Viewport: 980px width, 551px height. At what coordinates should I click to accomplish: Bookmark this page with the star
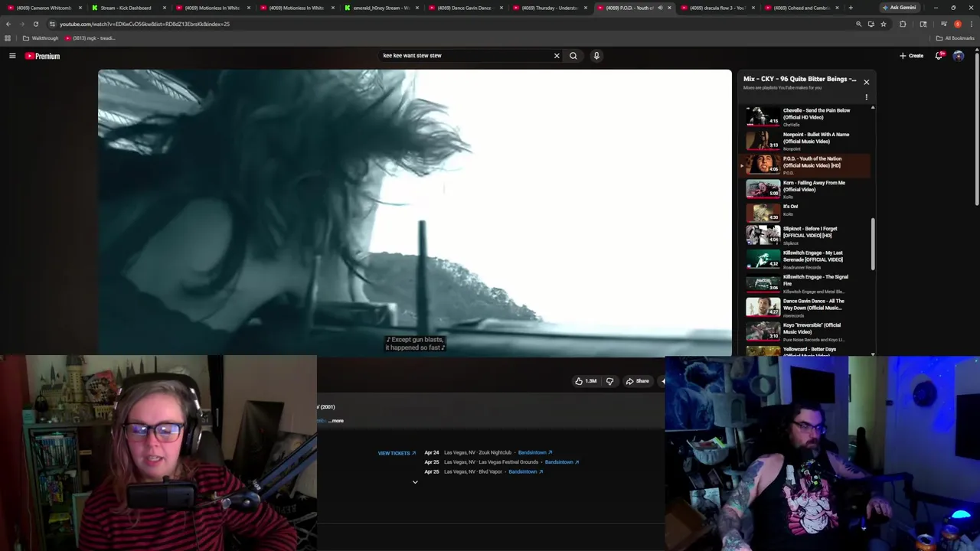point(883,24)
